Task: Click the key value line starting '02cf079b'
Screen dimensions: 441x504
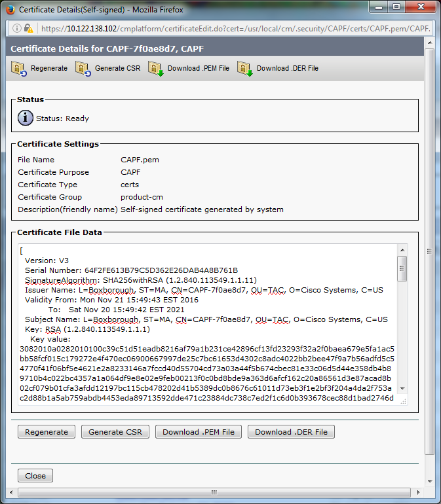Action: pos(206,388)
